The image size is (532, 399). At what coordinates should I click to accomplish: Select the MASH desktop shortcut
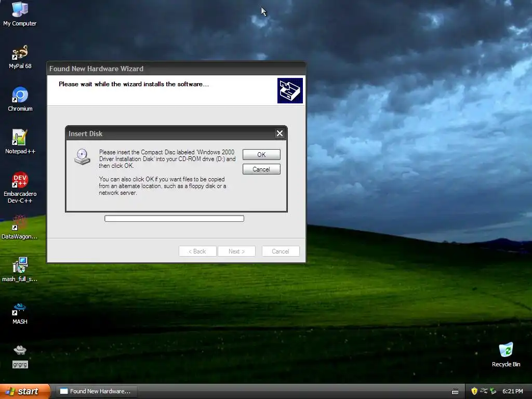[x=20, y=313]
